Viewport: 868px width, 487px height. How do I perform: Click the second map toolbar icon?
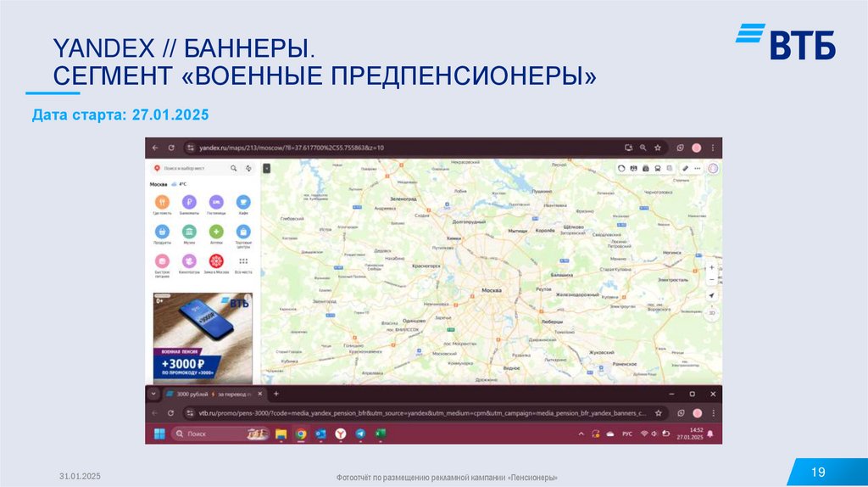coord(633,169)
